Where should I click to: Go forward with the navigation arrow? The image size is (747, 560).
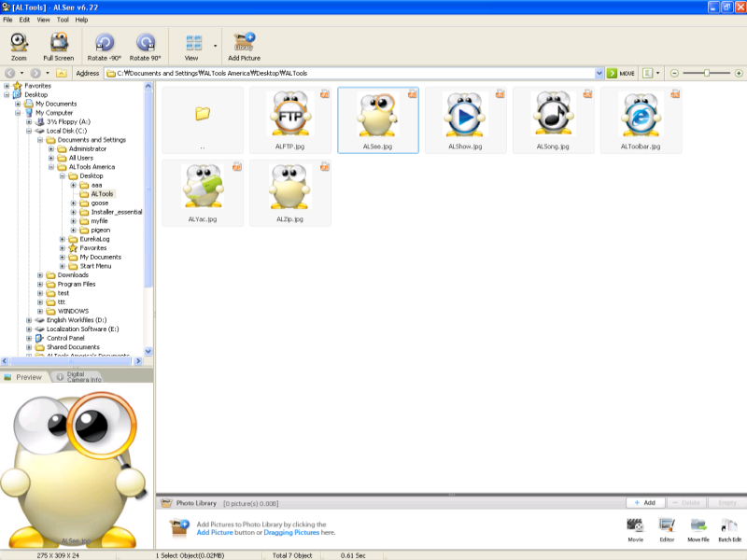pos(35,73)
